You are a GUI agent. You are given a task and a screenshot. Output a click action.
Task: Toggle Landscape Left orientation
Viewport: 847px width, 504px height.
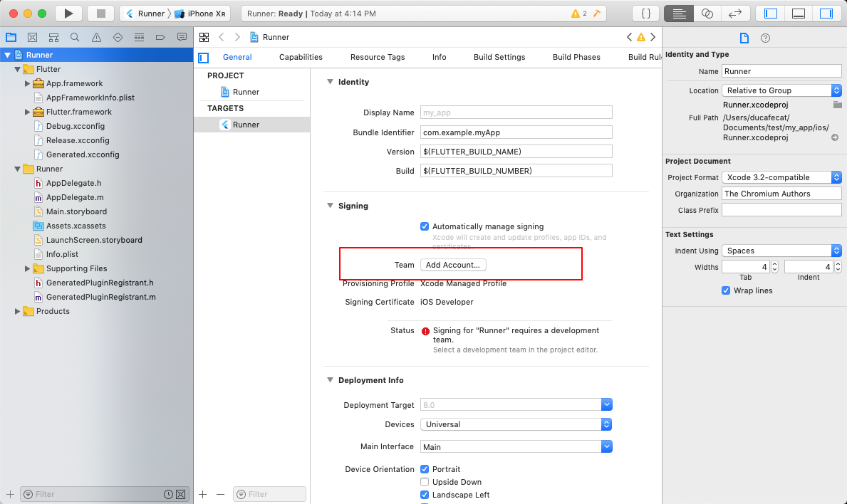coord(425,495)
